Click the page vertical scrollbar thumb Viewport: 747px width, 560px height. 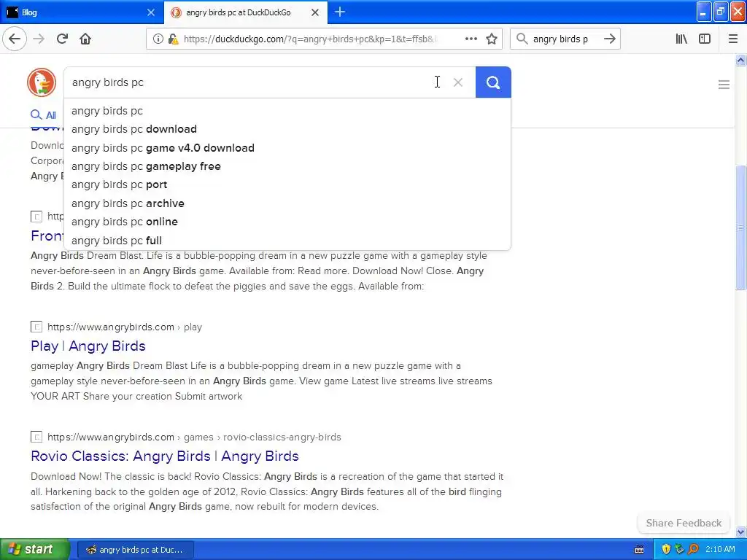tap(740, 227)
